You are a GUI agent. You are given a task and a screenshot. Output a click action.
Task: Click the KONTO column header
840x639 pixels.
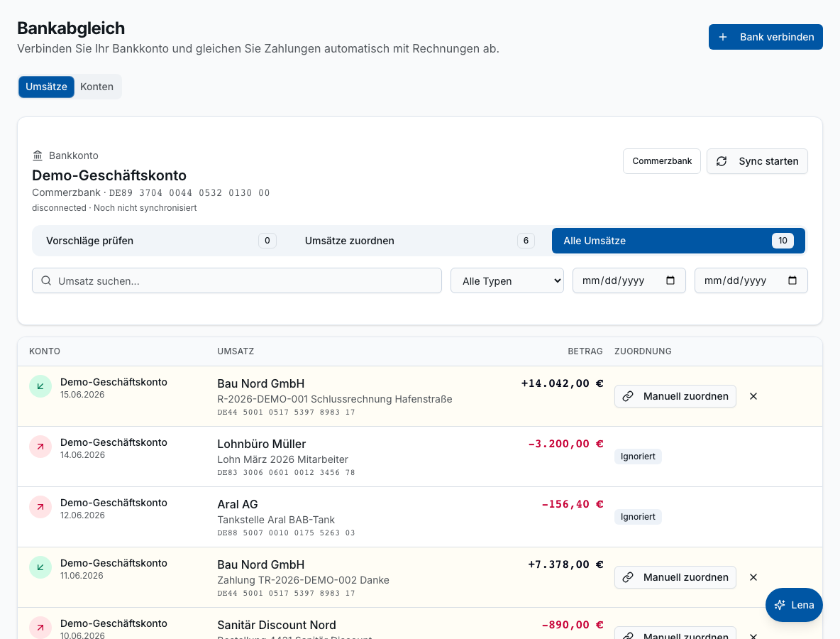(x=45, y=351)
